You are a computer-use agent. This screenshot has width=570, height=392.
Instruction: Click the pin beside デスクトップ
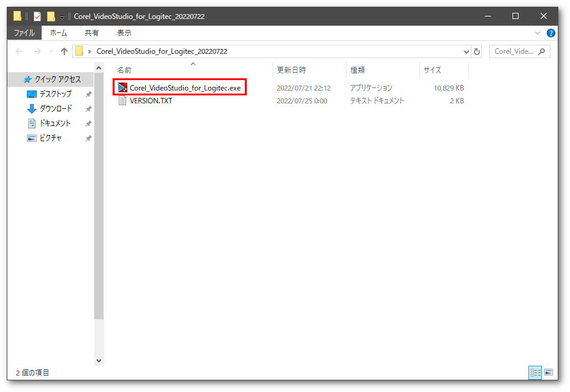pos(88,94)
